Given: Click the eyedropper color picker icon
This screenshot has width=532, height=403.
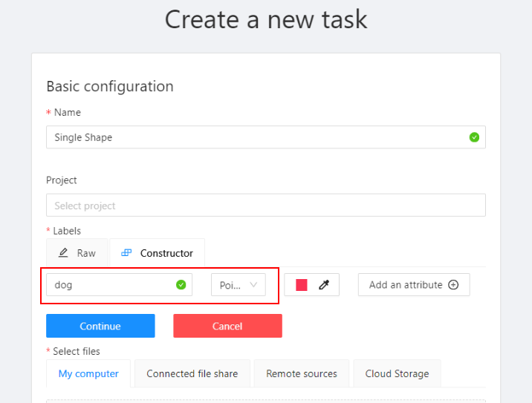Looking at the screenshot, I should tap(324, 285).
